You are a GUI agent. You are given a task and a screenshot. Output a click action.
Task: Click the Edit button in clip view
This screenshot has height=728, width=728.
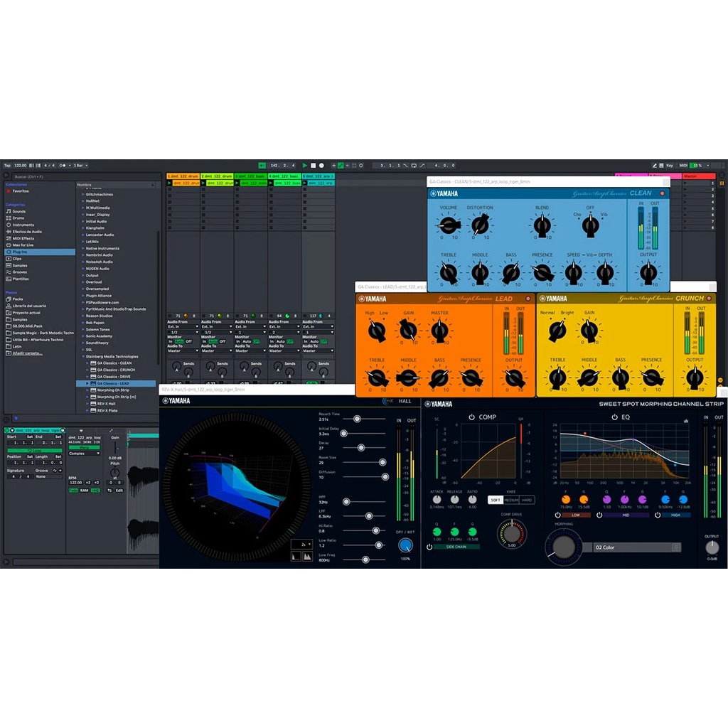click(x=119, y=491)
